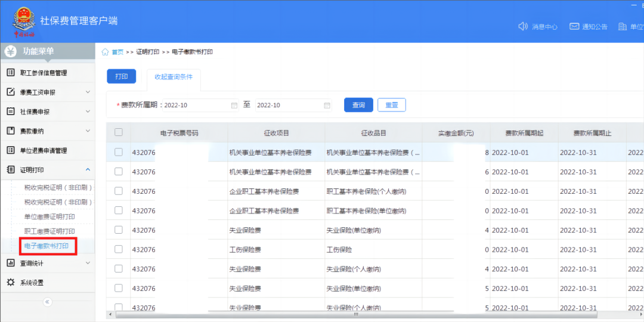The image size is (644, 322).
Task: Click the 单位 building icon
Action: (x=622, y=27)
